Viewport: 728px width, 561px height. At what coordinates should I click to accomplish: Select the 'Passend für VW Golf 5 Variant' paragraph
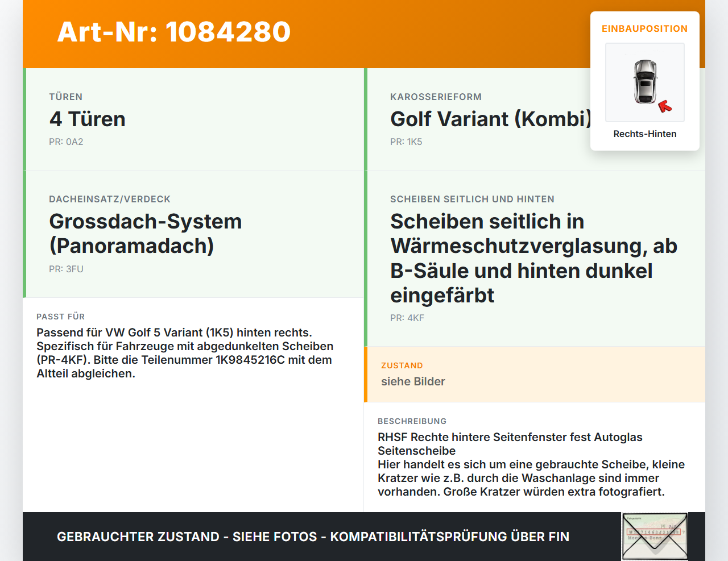(x=185, y=353)
